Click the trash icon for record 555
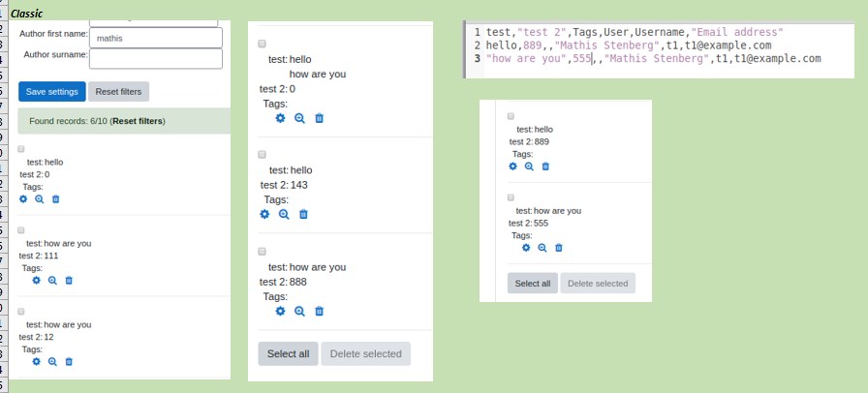The height and width of the screenshot is (393, 868). point(559,248)
